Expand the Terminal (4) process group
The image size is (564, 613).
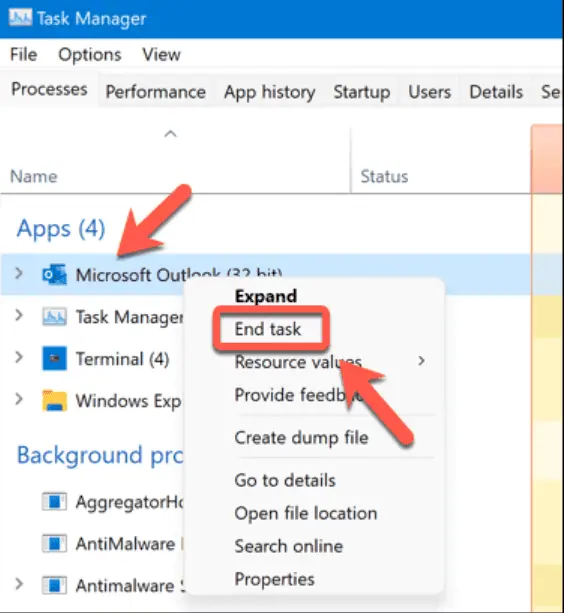pyautogui.click(x=18, y=357)
